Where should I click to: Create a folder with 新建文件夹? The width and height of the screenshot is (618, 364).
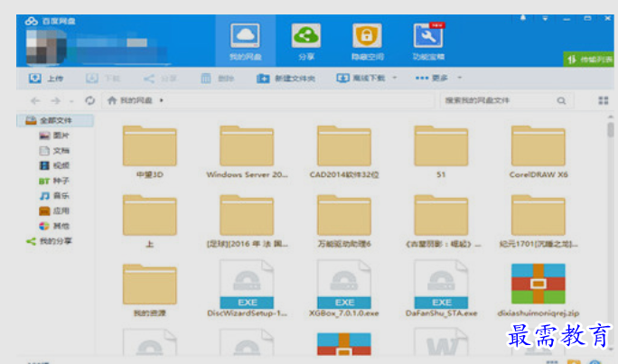286,79
